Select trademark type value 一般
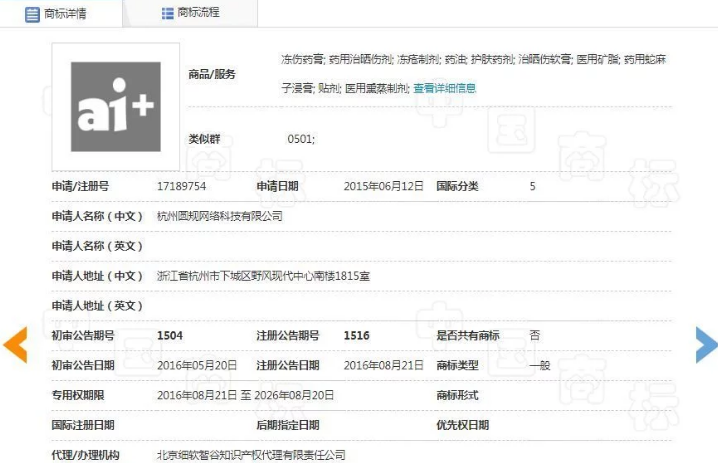Viewport: 718px width, 463px height. tap(539, 365)
